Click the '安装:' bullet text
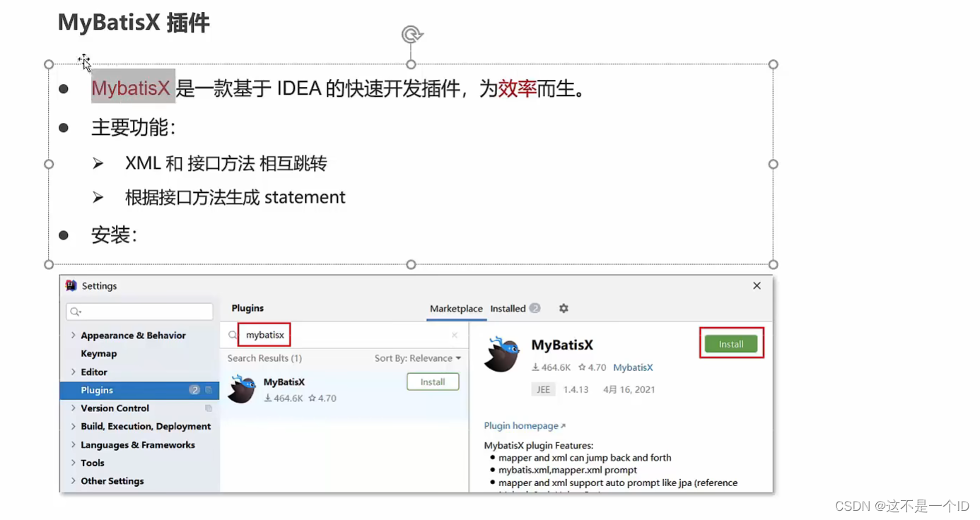980x520 pixels. (114, 235)
